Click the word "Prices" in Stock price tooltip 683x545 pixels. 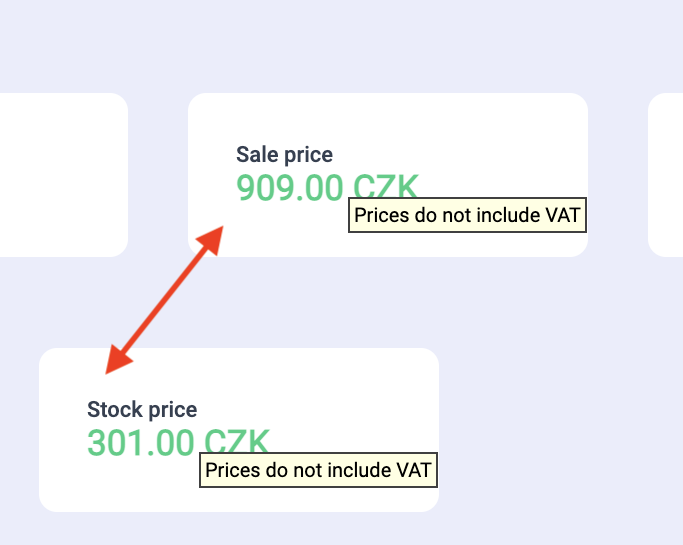230,470
